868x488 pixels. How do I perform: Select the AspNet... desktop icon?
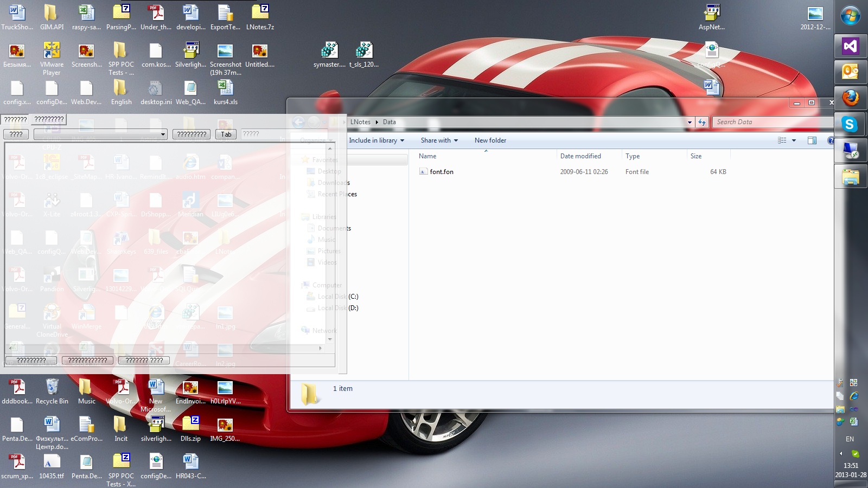[712, 17]
